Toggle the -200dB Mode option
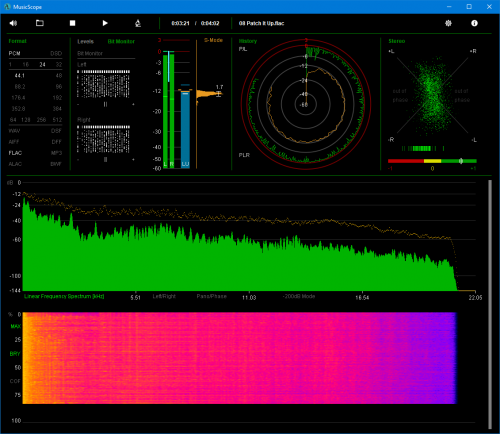 point(299,296)
